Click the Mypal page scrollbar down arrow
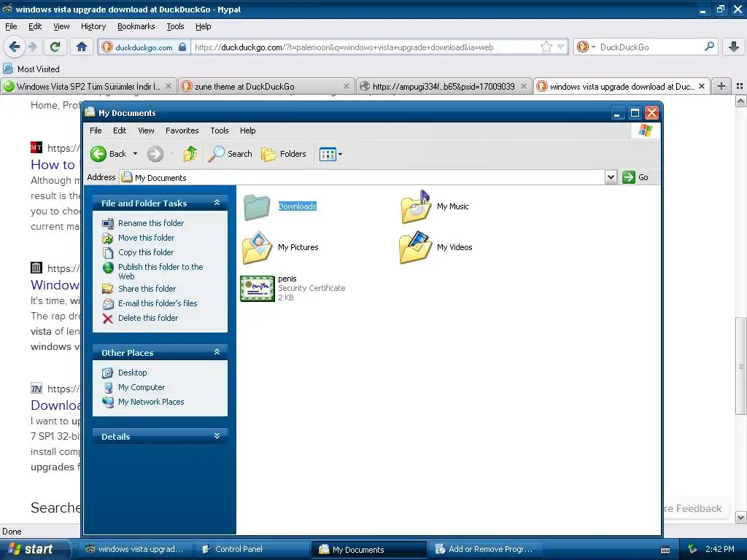747x560 pixels. point(740,517)
